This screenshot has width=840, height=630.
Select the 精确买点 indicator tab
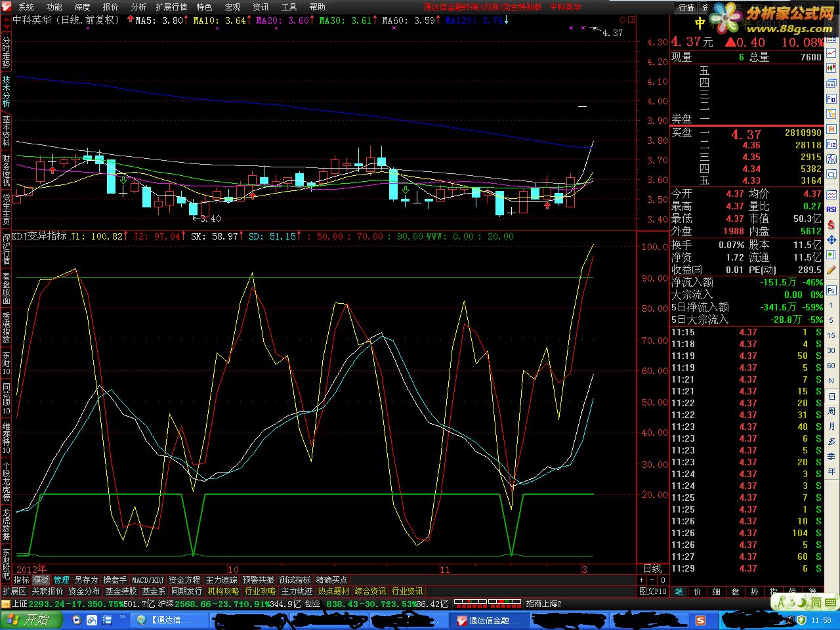pyautogui.click(x=331, y=580)
